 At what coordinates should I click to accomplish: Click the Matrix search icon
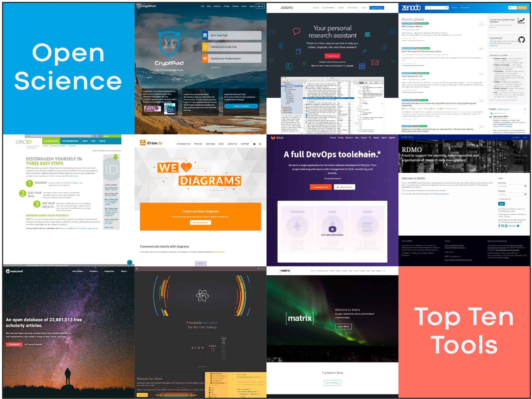(384, 270)
